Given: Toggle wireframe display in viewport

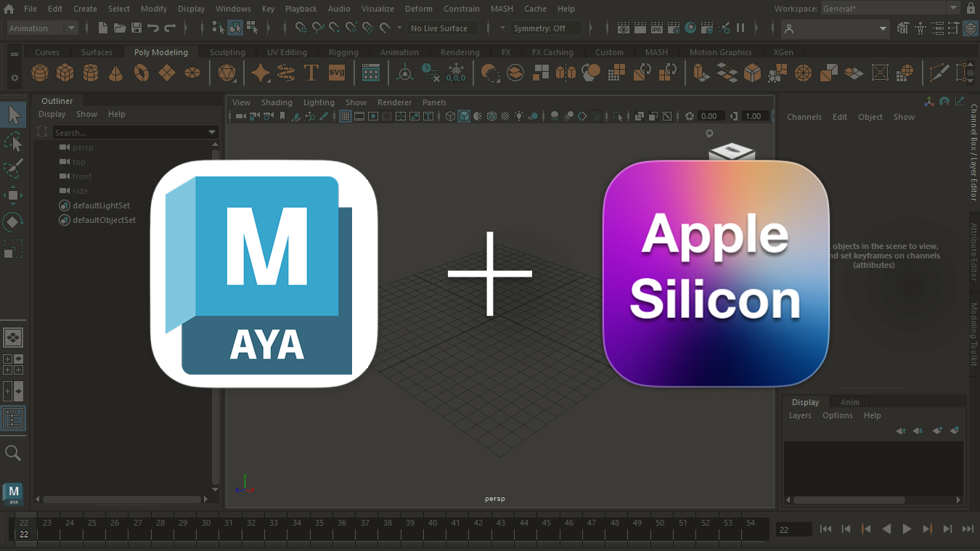Looking at the screenshot, I should [x=450, y=116].
